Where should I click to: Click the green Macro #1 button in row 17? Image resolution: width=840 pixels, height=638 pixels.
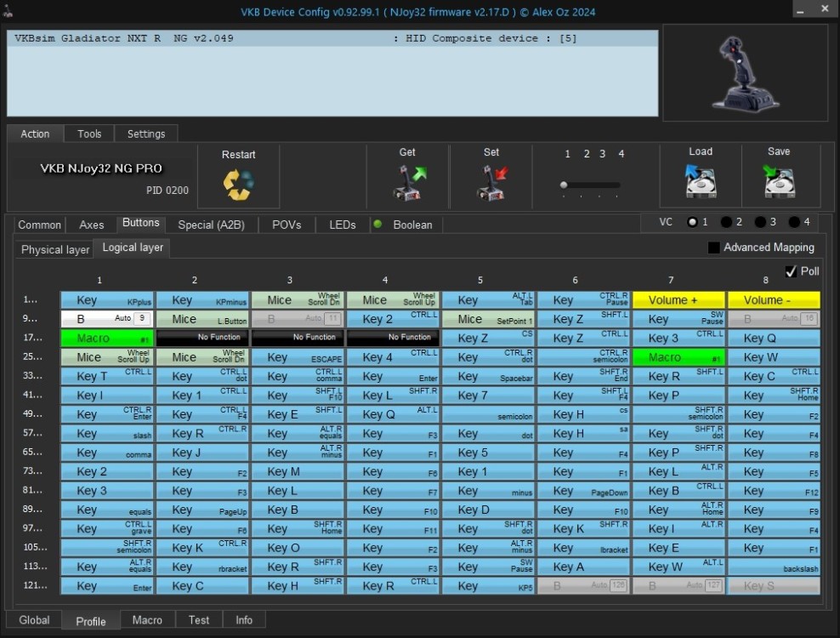point(106,339)
